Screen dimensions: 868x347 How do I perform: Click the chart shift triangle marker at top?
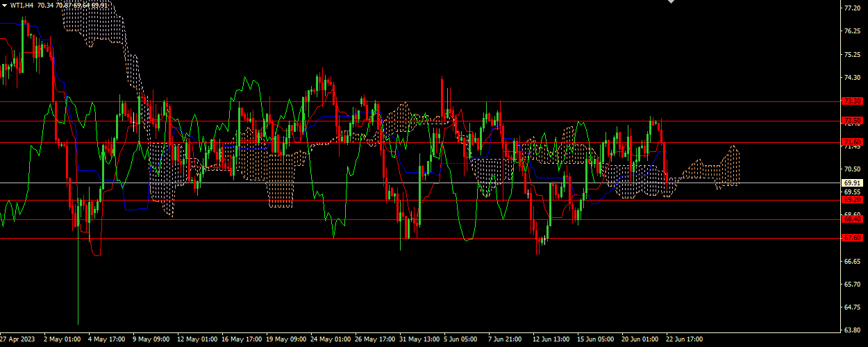(671, 2)
